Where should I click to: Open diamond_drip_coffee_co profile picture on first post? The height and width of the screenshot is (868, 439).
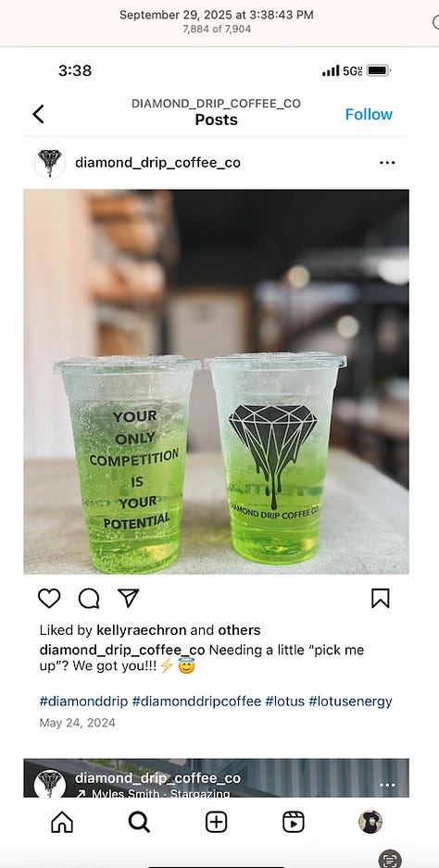(50, 163)
